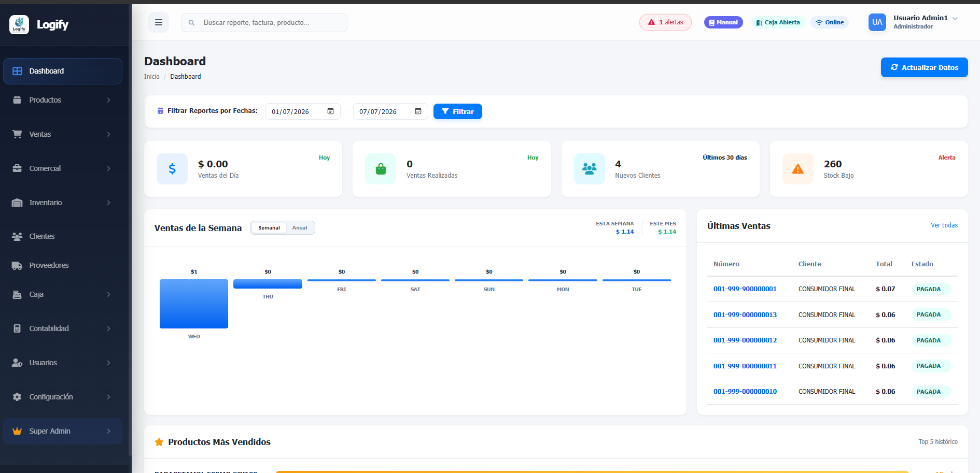Screen dimensions: 980x473
Task: Click the start date field 01/07/2026
Action: [x=303, y=111]
